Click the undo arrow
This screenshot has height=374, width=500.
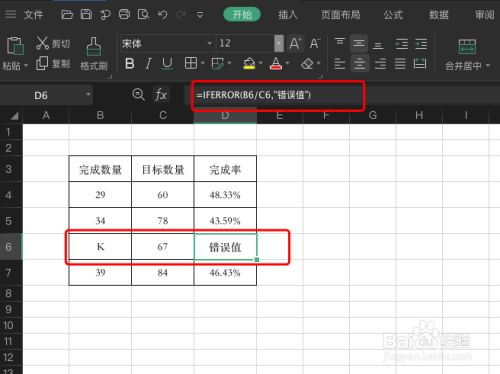tap(162, 15)
